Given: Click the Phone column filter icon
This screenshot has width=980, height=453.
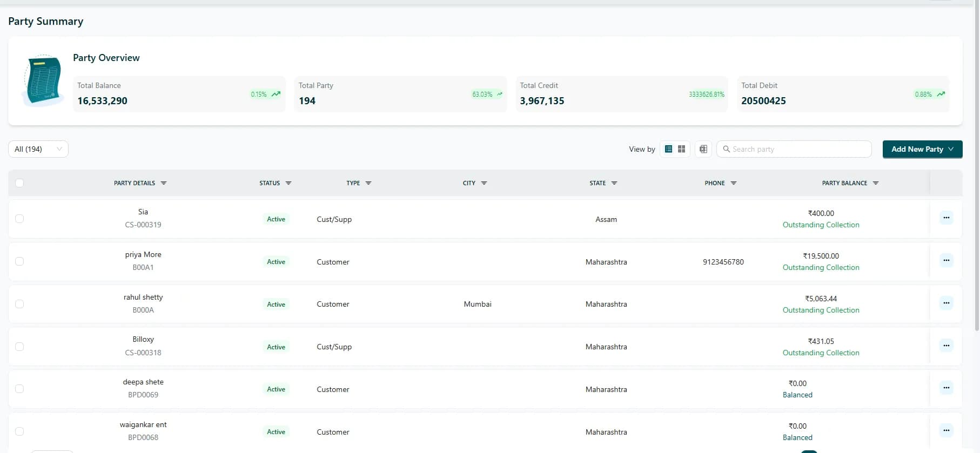Looking at the screenshot, I should [x=734, y=183].
